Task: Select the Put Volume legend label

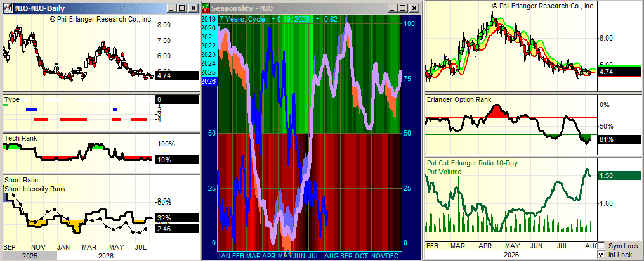Action: 444,172
